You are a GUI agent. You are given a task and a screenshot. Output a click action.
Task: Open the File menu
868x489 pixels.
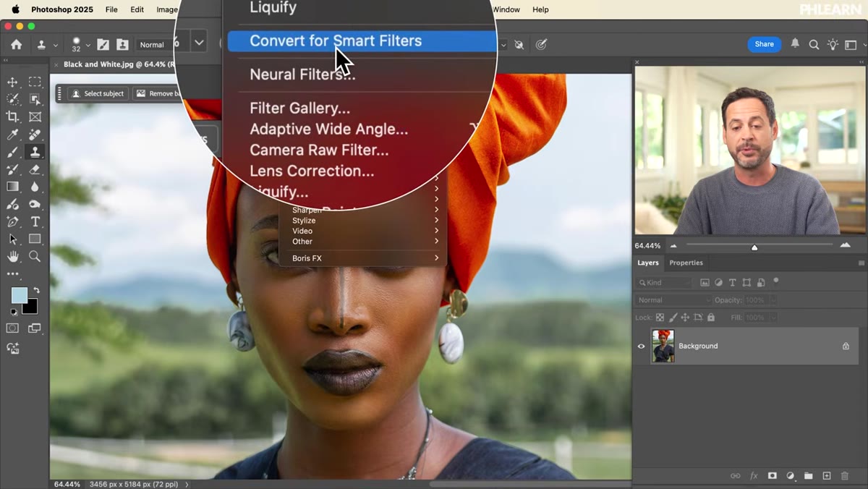point(111,9)
